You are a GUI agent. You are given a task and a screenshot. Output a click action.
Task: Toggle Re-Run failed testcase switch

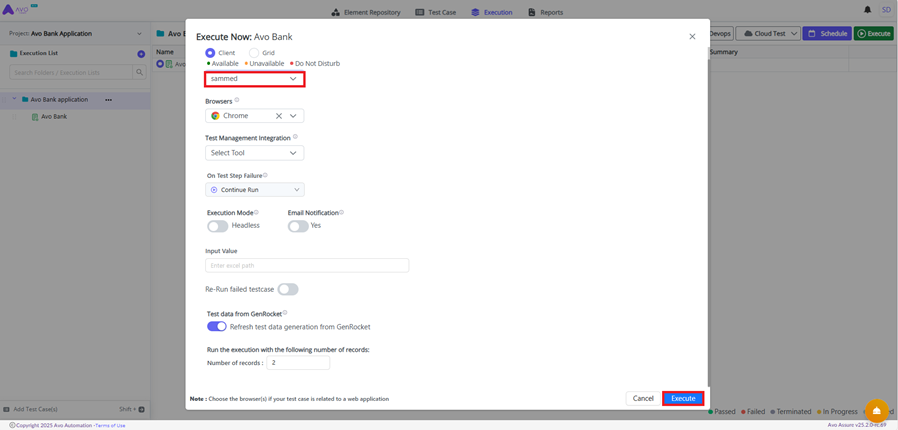[x=288, y=290]
